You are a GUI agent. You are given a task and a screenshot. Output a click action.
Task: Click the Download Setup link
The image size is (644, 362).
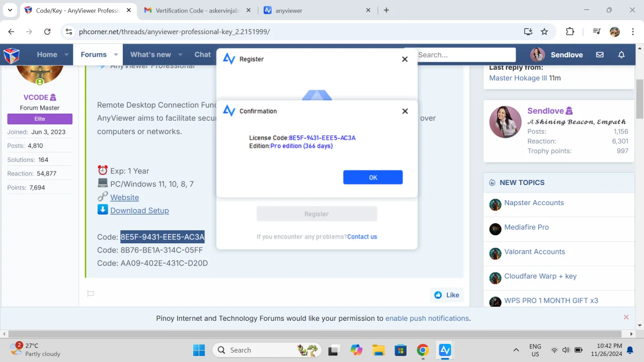click(139, 210)
